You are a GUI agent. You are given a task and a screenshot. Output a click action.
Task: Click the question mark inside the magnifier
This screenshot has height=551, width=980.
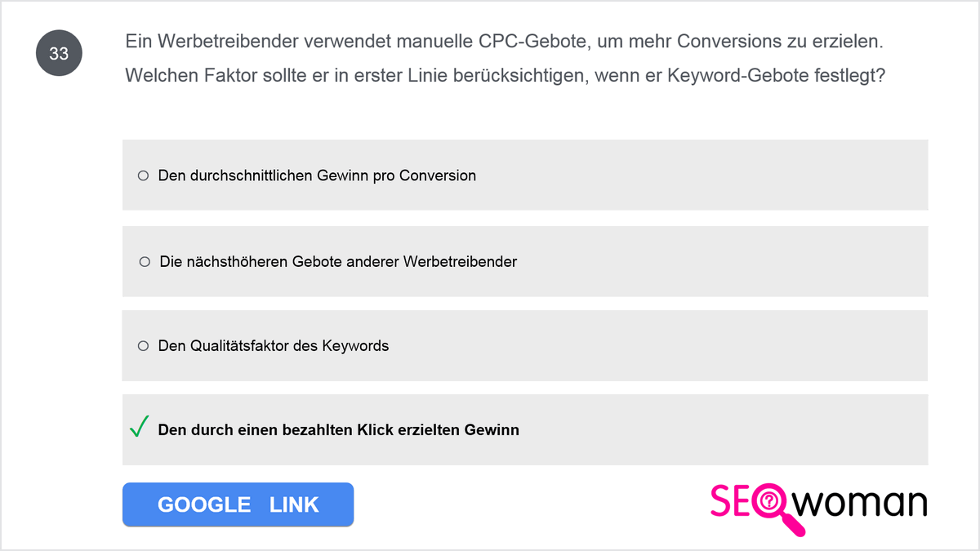[768, 501]
